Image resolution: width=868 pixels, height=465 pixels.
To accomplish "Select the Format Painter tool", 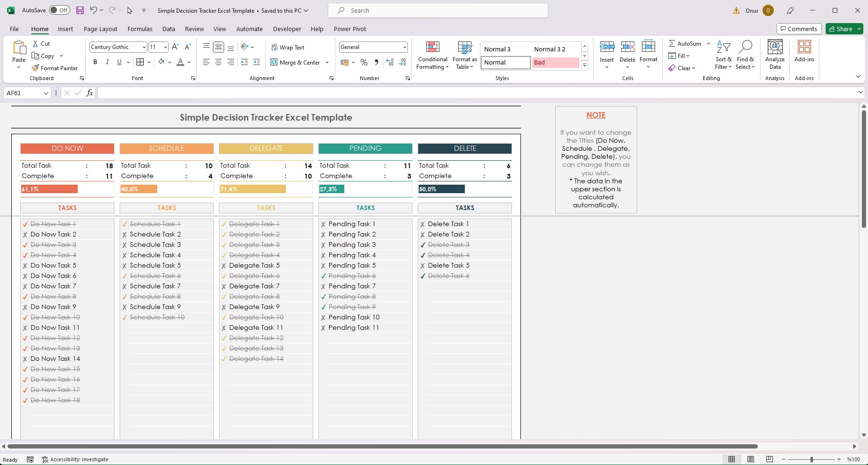I will (x=55, y=68).
